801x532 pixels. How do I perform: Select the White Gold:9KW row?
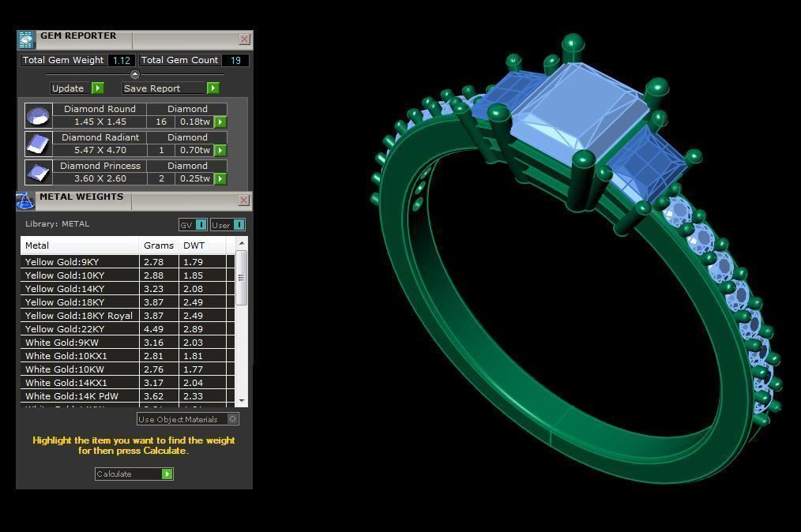(128, 343)
